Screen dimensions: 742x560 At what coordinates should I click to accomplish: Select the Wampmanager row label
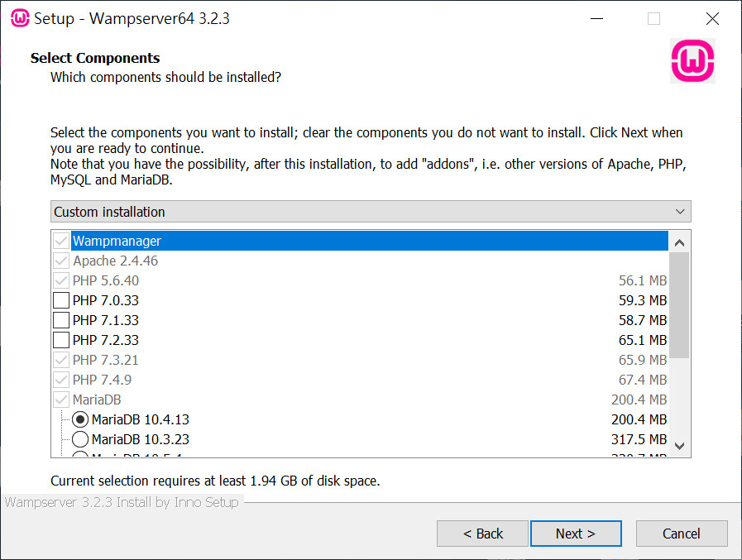(117, 241)
